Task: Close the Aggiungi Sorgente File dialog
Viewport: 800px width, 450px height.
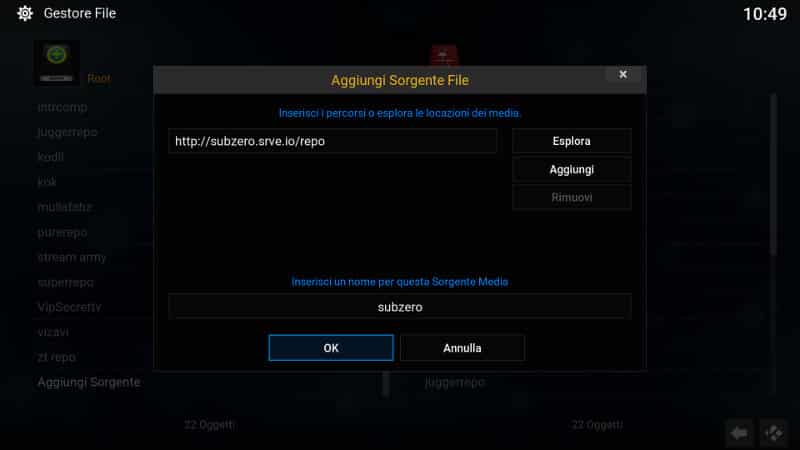Action: click(622, 74)
